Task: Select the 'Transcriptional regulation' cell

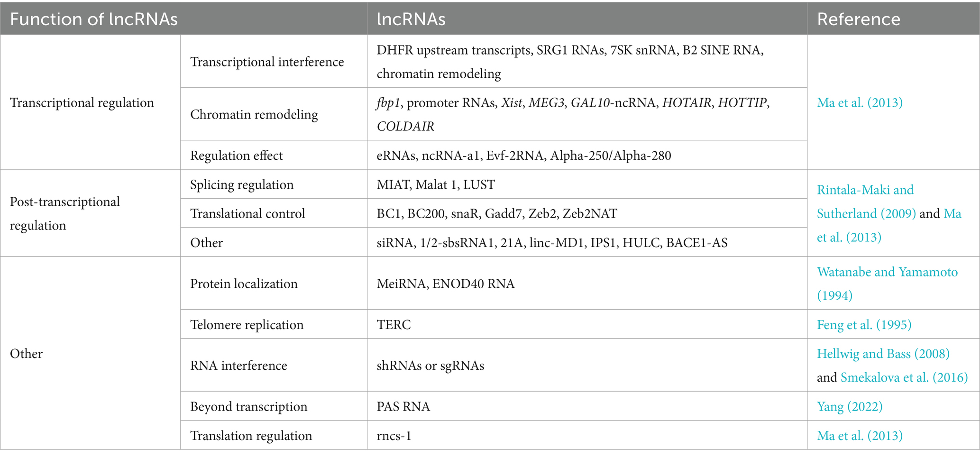Action: (x=82, y=102)
